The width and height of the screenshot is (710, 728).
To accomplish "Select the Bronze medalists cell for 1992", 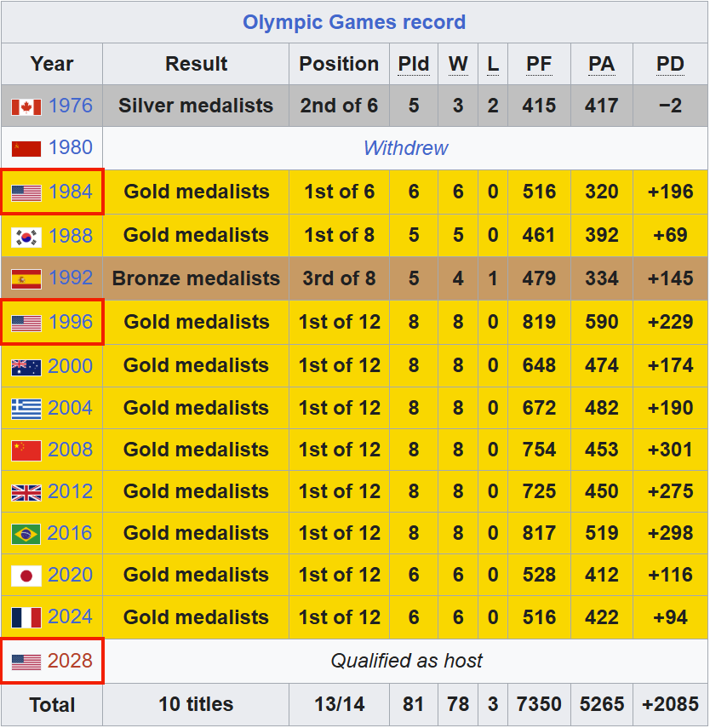I will click(196, 278).
